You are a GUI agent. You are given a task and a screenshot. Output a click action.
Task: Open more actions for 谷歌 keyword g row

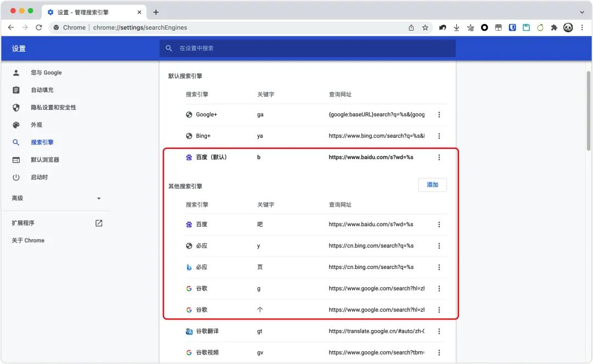(439, 288)
